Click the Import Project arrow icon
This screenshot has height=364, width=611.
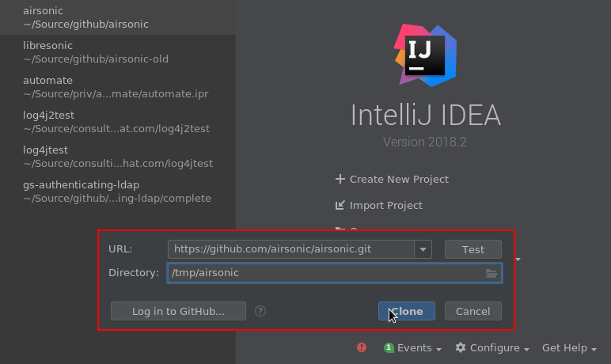click(340, 205)
